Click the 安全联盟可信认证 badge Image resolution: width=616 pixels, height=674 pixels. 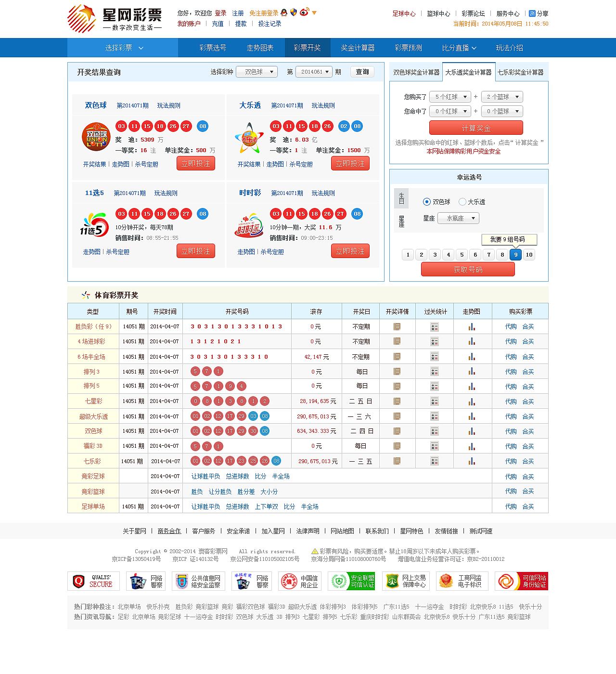point(351,581)
